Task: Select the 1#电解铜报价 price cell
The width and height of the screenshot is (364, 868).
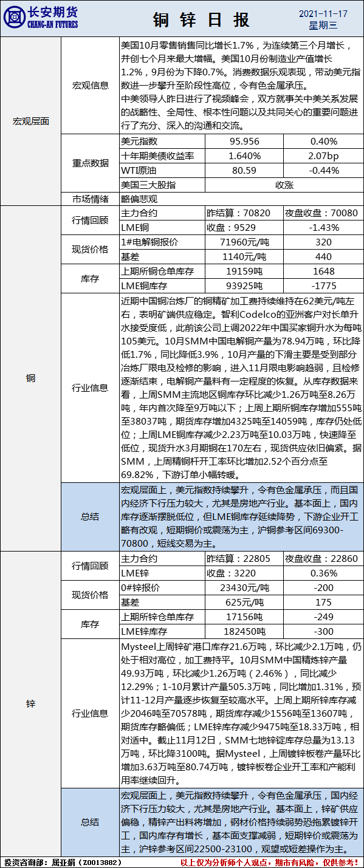Action: 244,242
